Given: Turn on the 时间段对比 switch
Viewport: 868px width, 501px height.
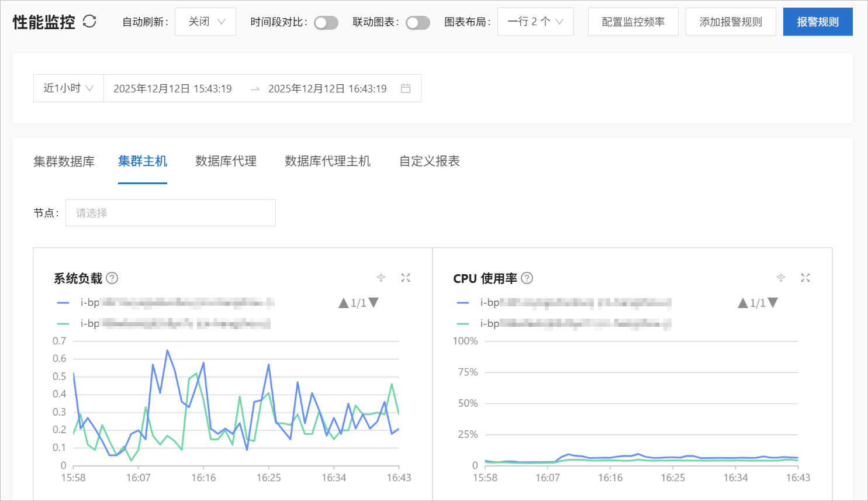Looking at the screenshot, I should tap(326, 22).
